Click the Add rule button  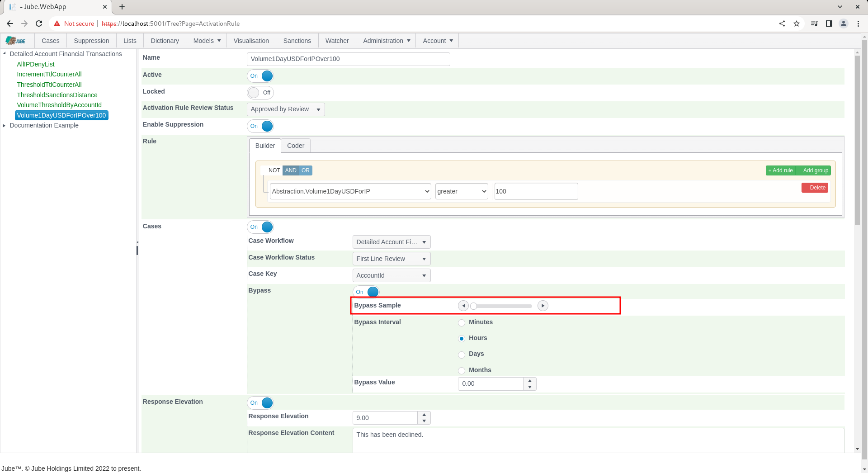(x=781, y=170)
